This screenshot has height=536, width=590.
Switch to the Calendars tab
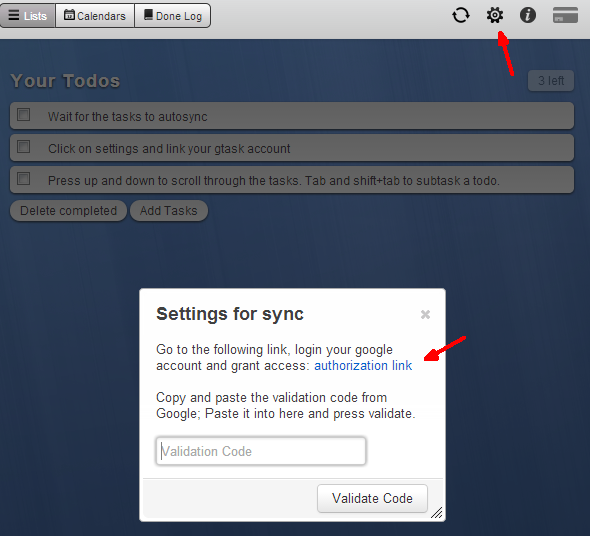click(x=95, y=16)
